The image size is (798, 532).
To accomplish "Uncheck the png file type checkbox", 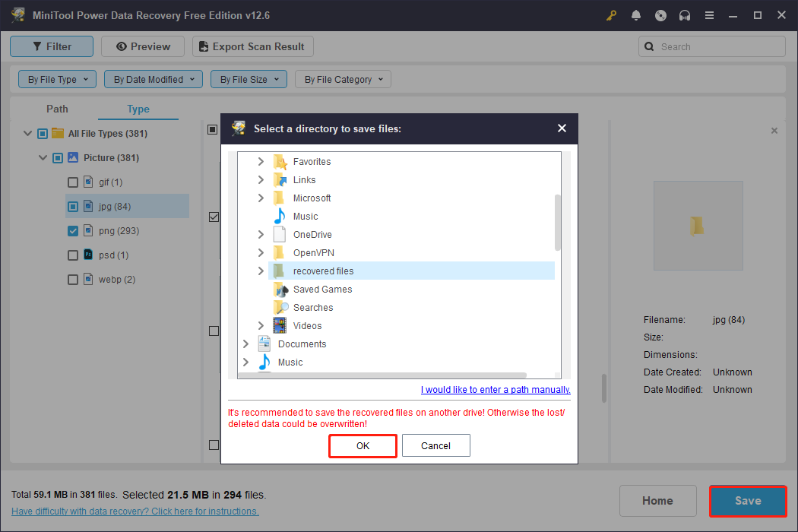I will 72,230.
